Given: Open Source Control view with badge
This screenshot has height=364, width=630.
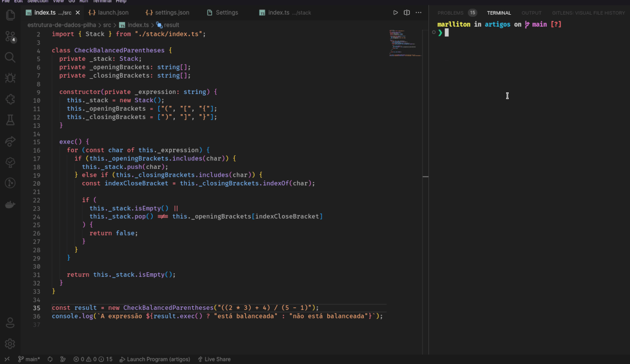Looking at the screenshot, I should [10, 36].
